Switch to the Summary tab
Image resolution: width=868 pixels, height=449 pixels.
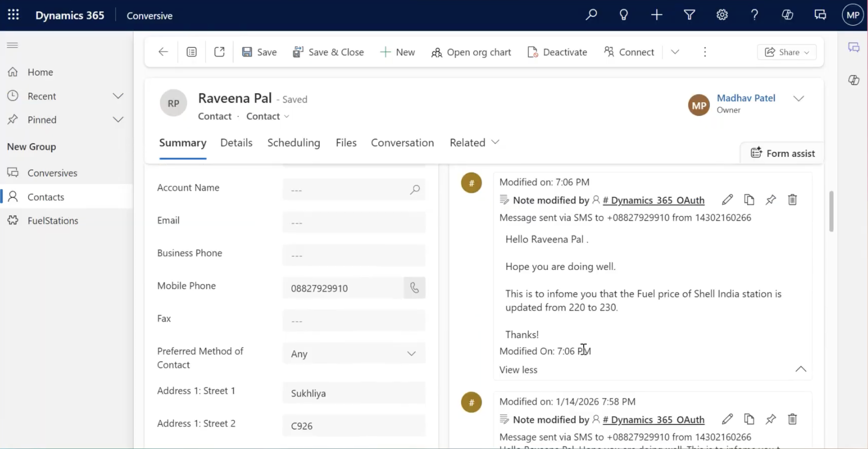click(x=183, y=143)
